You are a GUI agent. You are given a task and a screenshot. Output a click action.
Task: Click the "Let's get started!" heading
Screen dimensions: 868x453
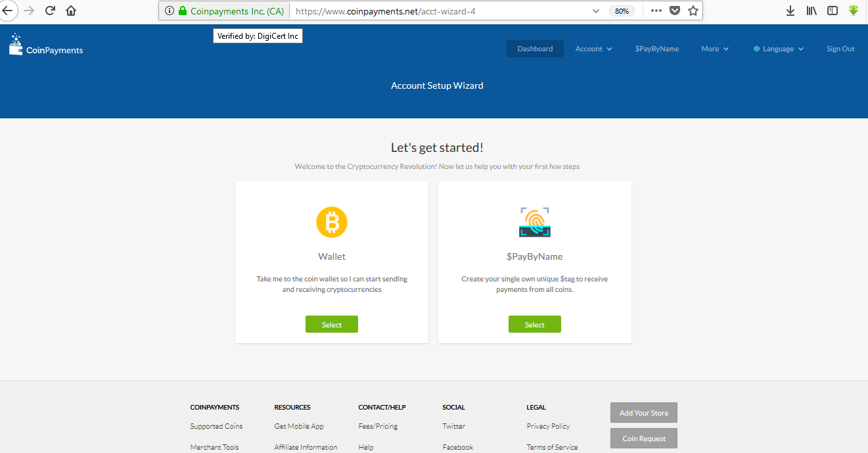tap(437, 148)
